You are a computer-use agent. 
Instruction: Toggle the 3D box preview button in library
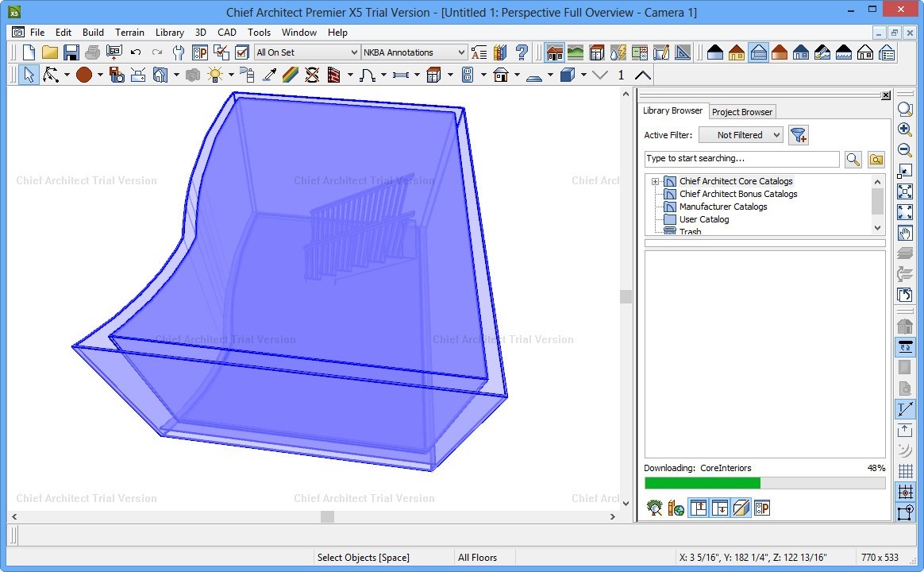741,508
